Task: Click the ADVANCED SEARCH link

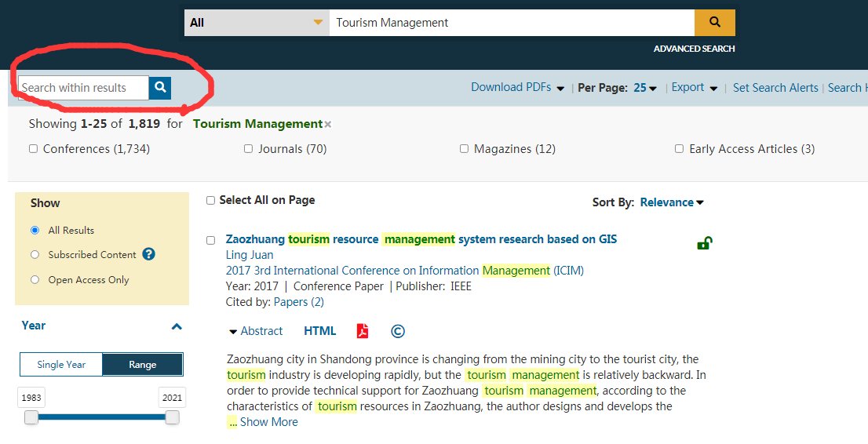Action: tap(694, 49)
